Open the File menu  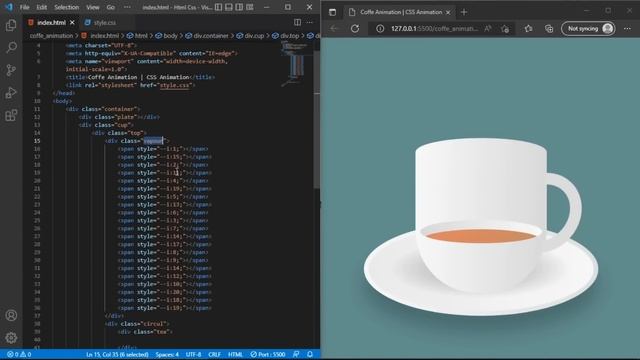click(24, 7)
